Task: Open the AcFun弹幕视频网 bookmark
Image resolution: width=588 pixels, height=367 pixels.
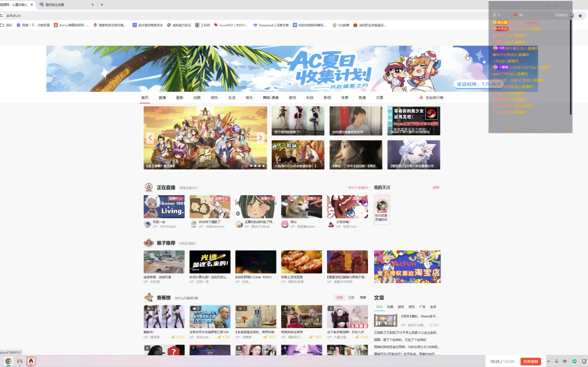Action: 71,25
